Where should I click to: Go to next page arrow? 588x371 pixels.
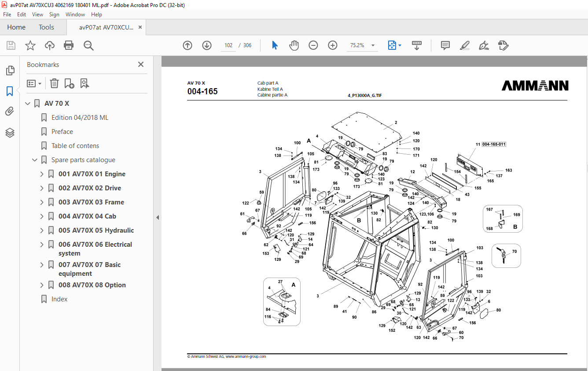click(207, 45)
